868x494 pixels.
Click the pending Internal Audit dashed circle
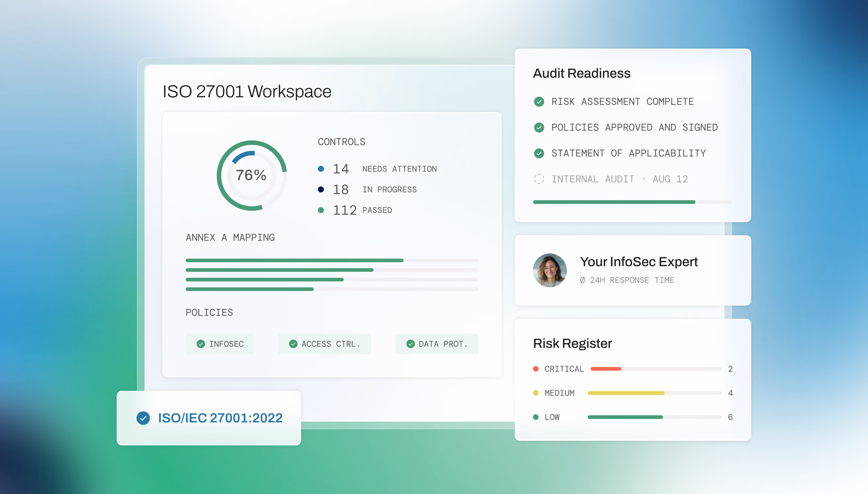[x=539, y=179]
